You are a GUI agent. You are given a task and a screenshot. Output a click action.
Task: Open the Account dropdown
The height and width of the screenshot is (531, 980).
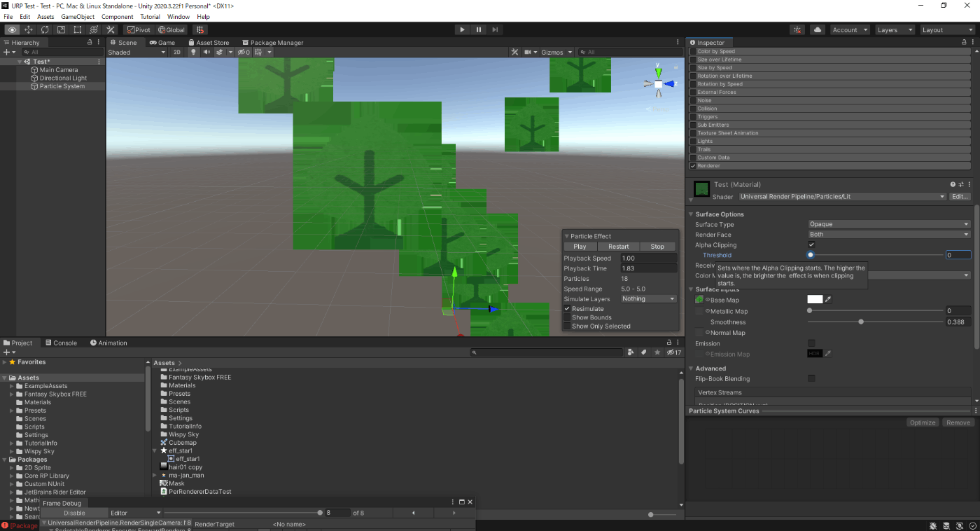click(850, 30)
